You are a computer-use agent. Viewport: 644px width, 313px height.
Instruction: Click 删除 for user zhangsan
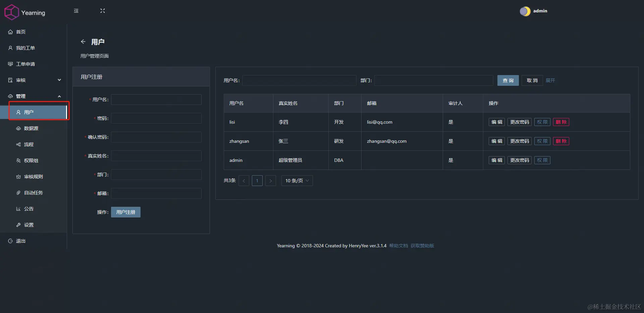pos(561,141)
